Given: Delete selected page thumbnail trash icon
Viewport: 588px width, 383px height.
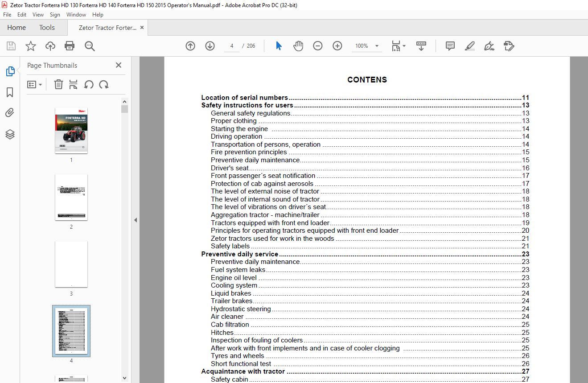Looking at the screenshot, I should pos(58,84).
